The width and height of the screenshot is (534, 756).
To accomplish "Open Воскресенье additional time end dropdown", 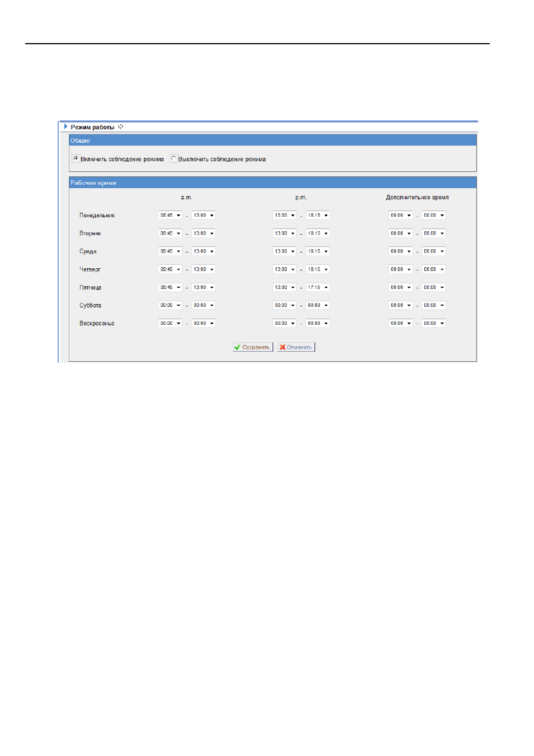I will click(x=434, y=323).
